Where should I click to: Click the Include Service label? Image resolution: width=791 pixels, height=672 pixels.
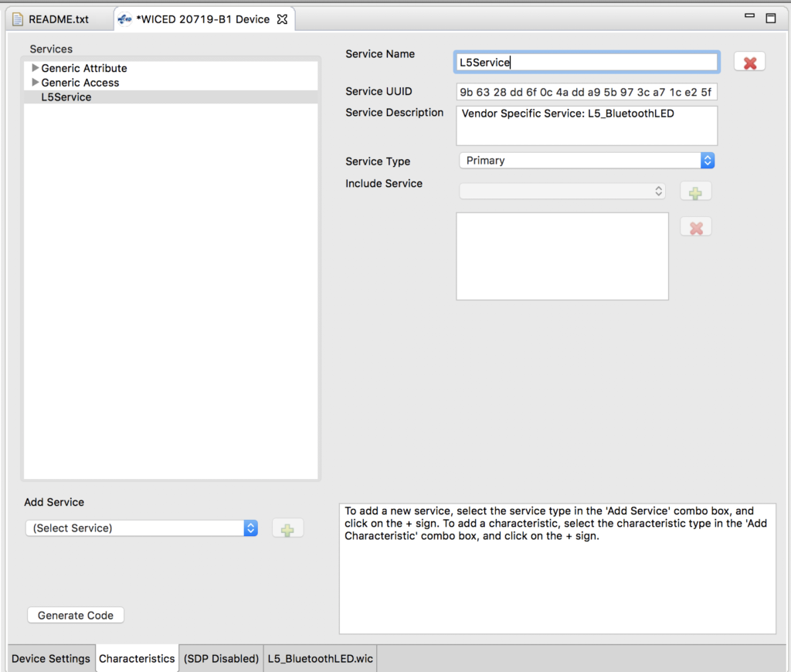[384, 184]
